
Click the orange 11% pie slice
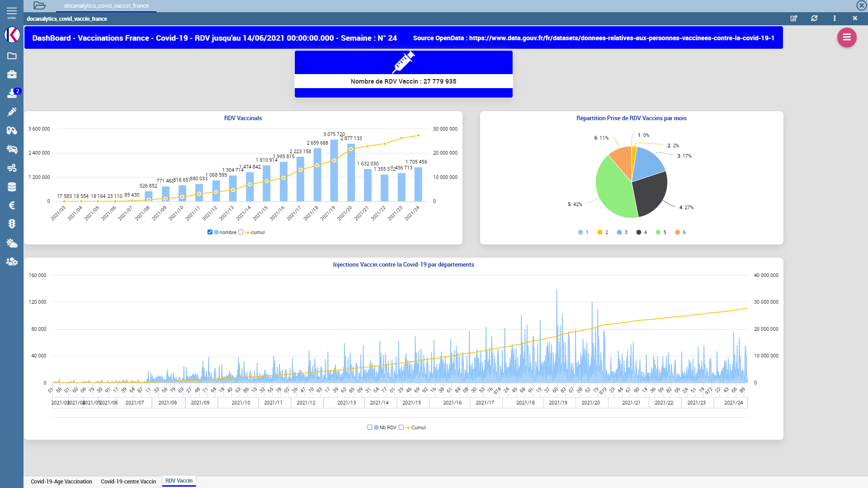[x=623, y=159]
